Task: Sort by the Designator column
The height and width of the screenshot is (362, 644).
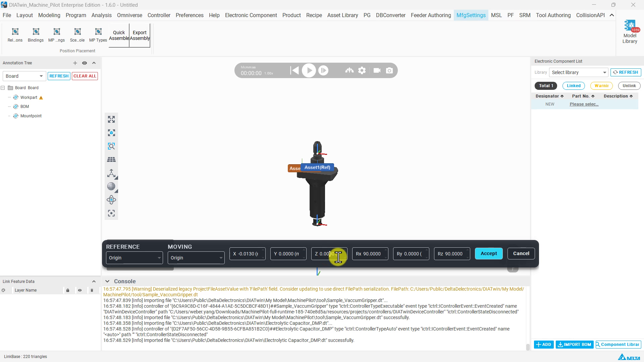Action: coord(549,96)
